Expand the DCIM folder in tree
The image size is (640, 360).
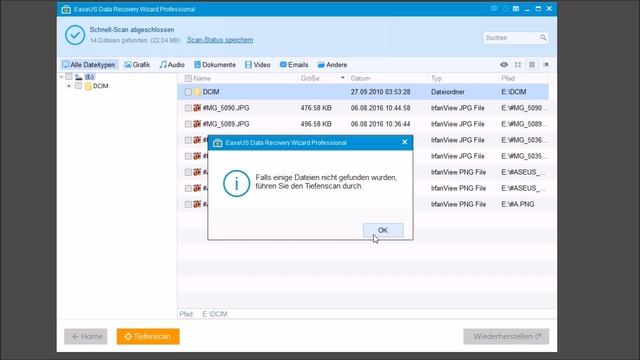coord(69,86)
